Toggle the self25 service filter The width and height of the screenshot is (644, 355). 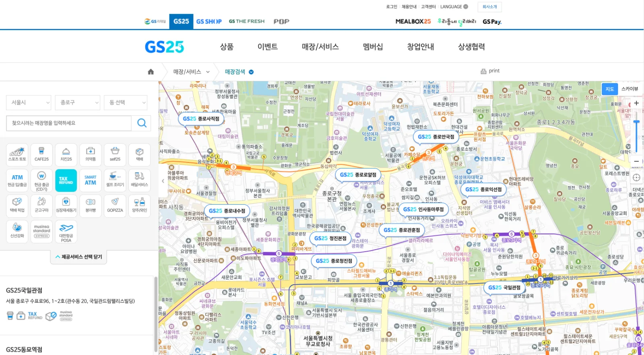click(115, 155)
